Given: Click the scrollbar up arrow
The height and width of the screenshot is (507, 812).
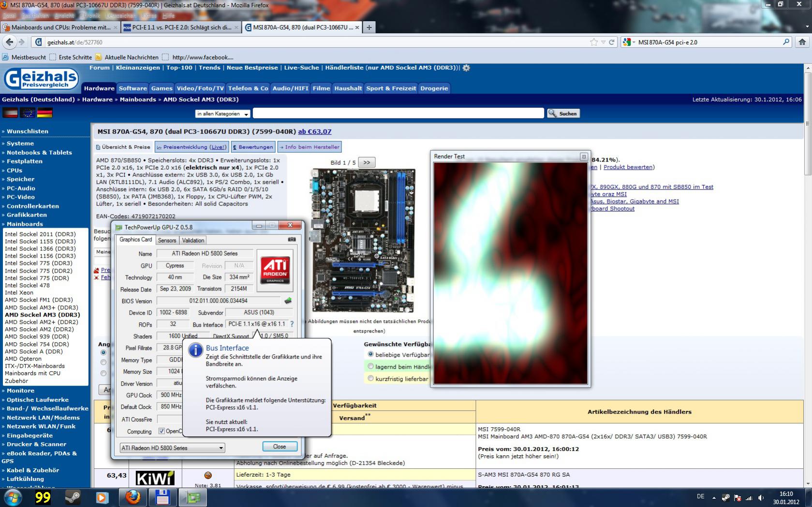Looking at the screenshot, I should tap(808, 68).
